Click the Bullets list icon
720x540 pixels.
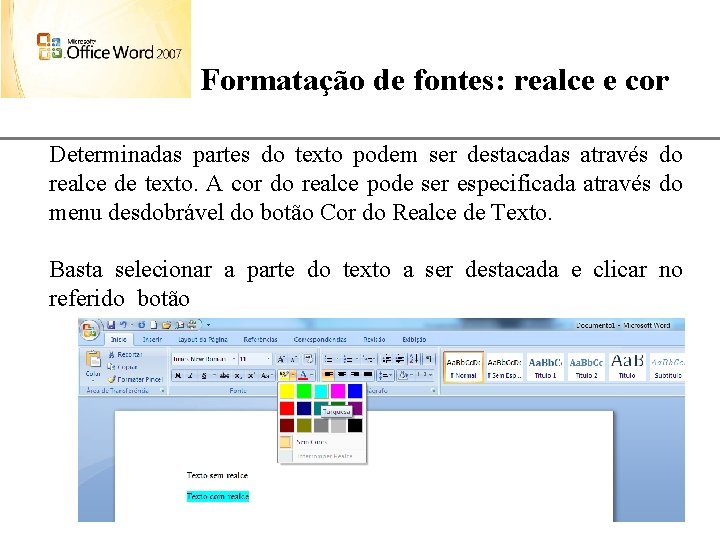329,359
